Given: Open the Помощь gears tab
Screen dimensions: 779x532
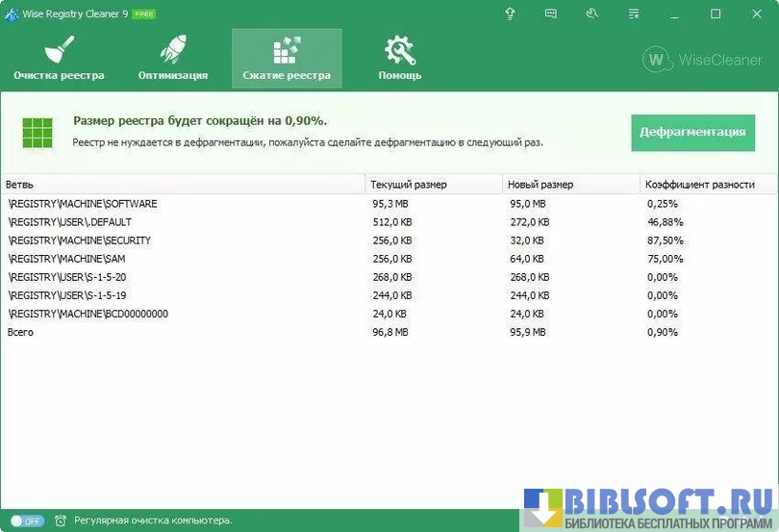Looking at the screenshot, I should [399, 58].
